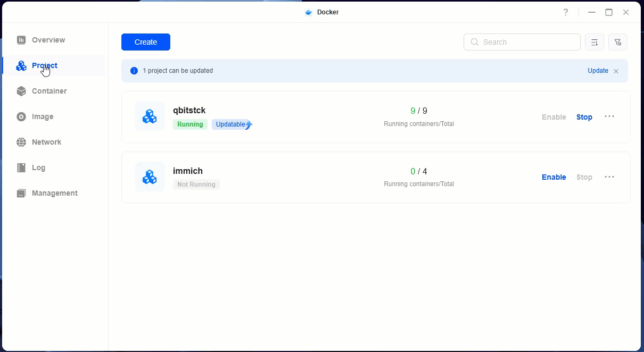
Task: Click the qbitstck project icon
Action: point(150,116)
